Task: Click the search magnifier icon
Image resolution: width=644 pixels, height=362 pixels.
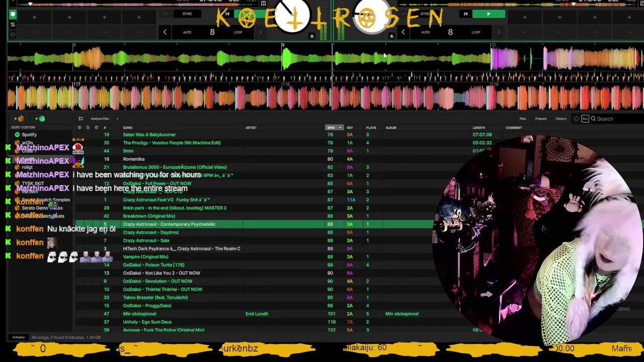Action: [x=593, y=119]
